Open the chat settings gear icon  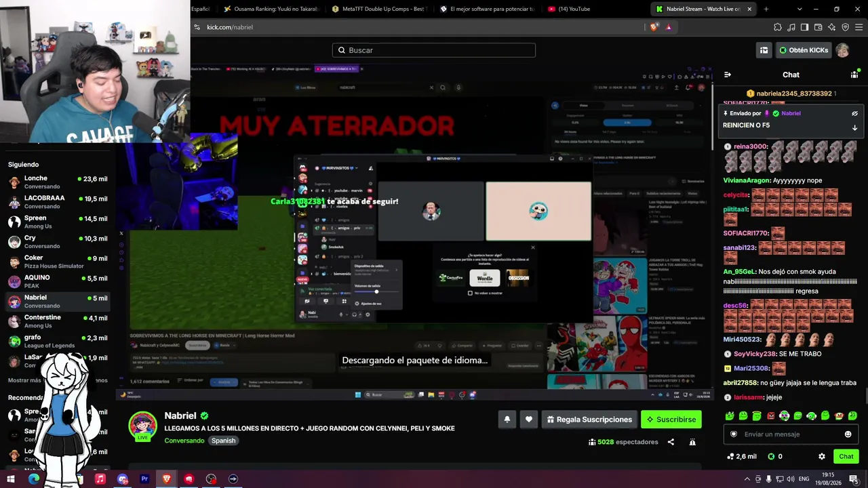point(822,457)
